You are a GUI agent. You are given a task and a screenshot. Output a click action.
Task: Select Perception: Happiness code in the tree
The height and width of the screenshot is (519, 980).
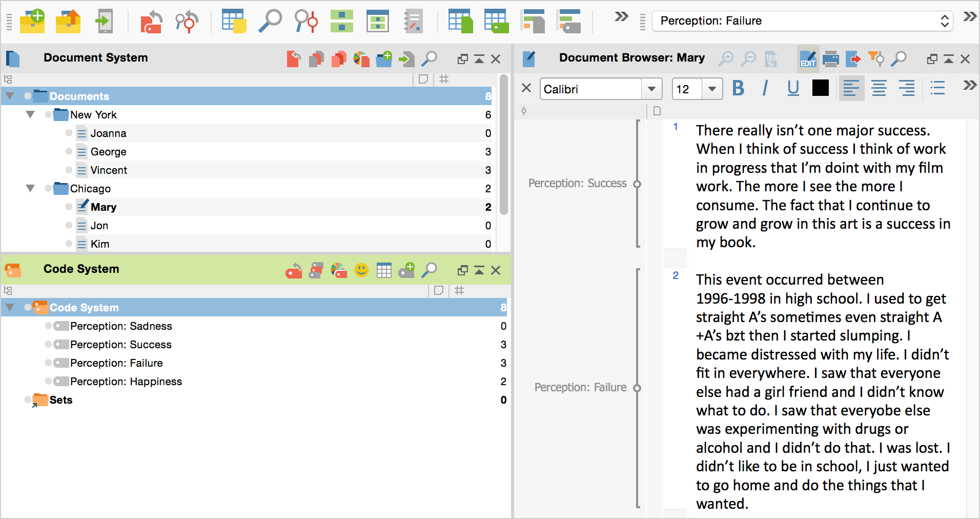[x=126, y=381]
